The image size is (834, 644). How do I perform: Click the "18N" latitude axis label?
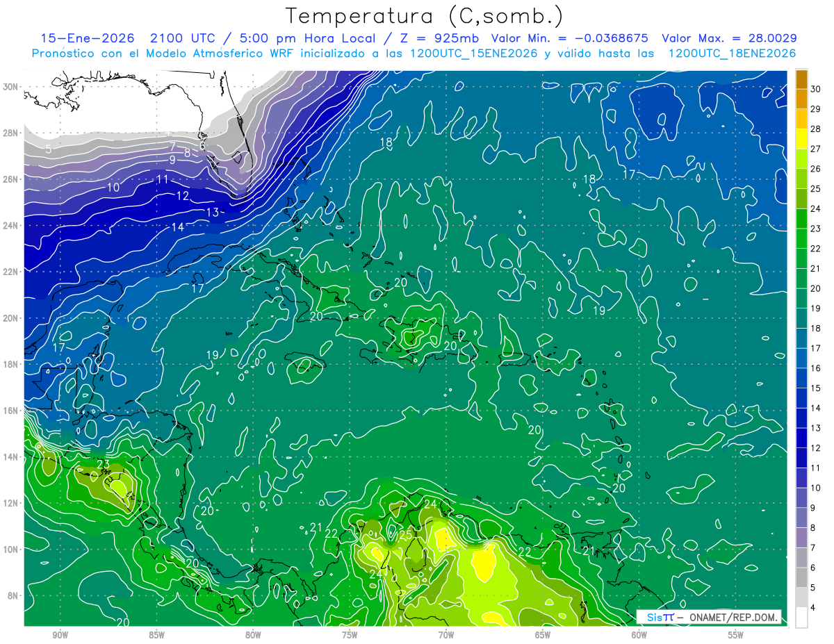point(10,364)
